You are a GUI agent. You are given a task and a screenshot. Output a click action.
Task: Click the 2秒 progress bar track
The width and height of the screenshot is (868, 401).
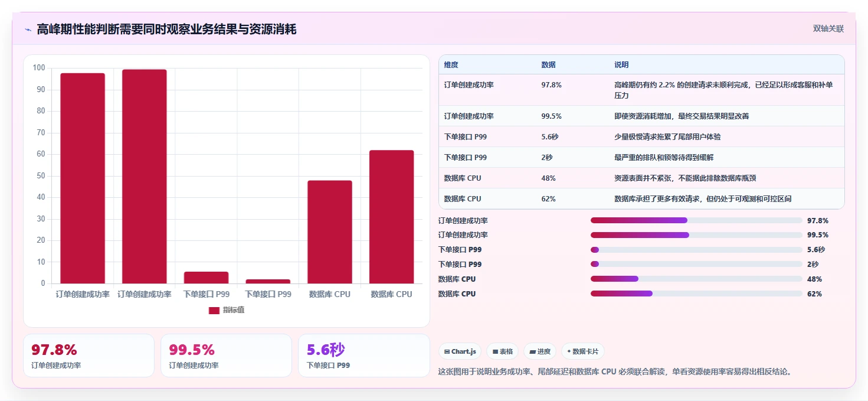696,264
